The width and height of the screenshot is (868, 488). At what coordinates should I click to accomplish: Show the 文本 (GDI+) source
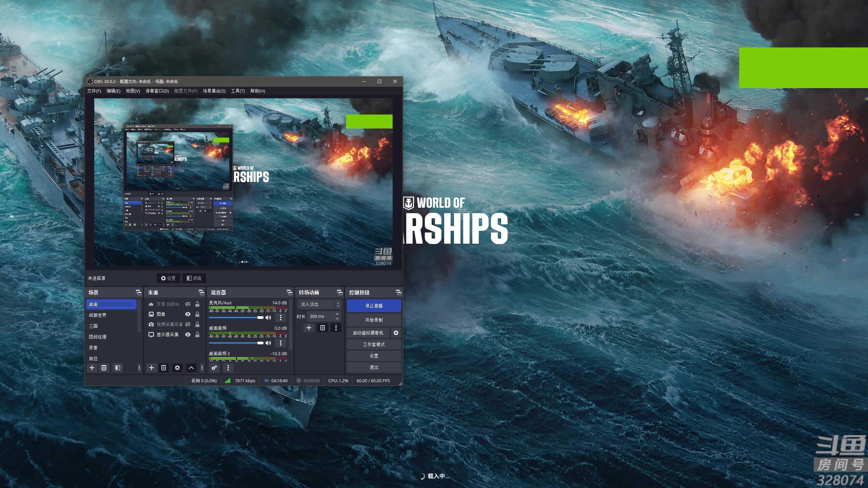coord(188,304)
